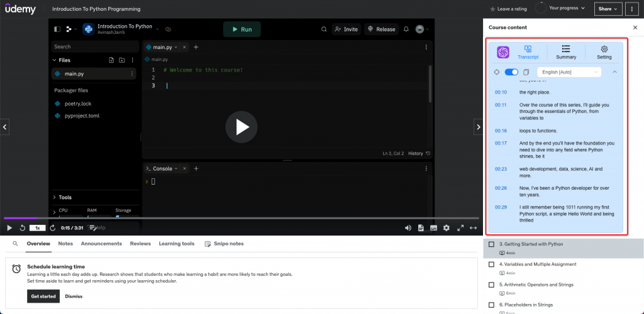This screenshot has width=644, height=314.
Task: Open lecture '5. Arithmetic Operators and Strings'
Action: point(536,284)
